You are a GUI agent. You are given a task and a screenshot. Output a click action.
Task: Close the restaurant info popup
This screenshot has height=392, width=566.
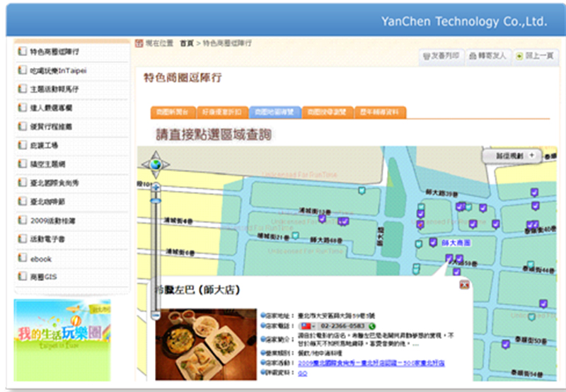tap(464, 284)
